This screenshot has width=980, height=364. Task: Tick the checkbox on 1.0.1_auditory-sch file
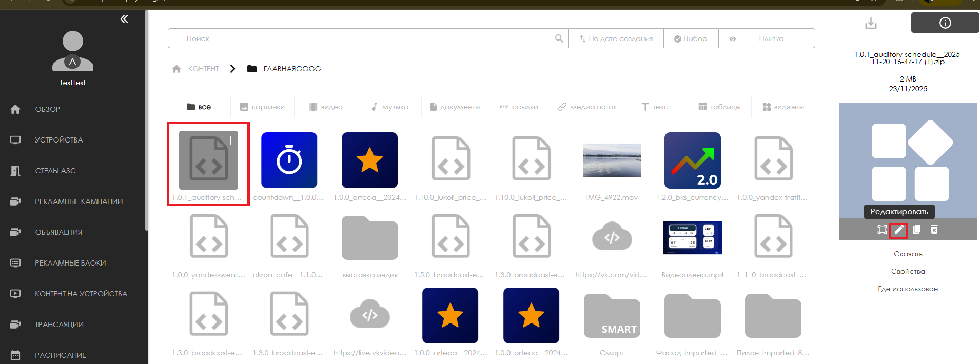pos(226,140)
